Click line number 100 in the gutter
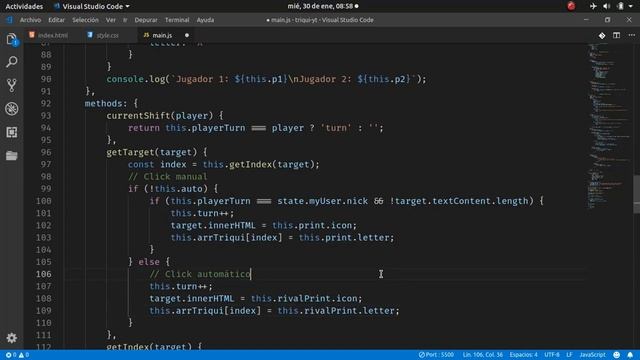 (44, 201)
